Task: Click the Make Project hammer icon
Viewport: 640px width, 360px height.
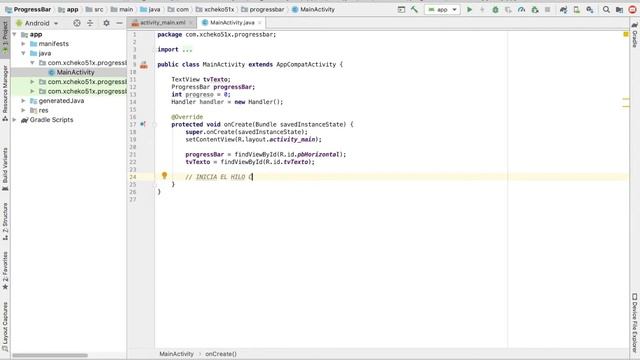Action: click(x=414, y=9)
